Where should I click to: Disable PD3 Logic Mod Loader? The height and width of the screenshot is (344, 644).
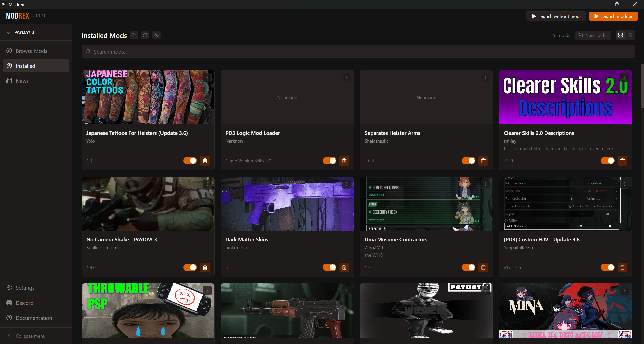coord(329,161)
